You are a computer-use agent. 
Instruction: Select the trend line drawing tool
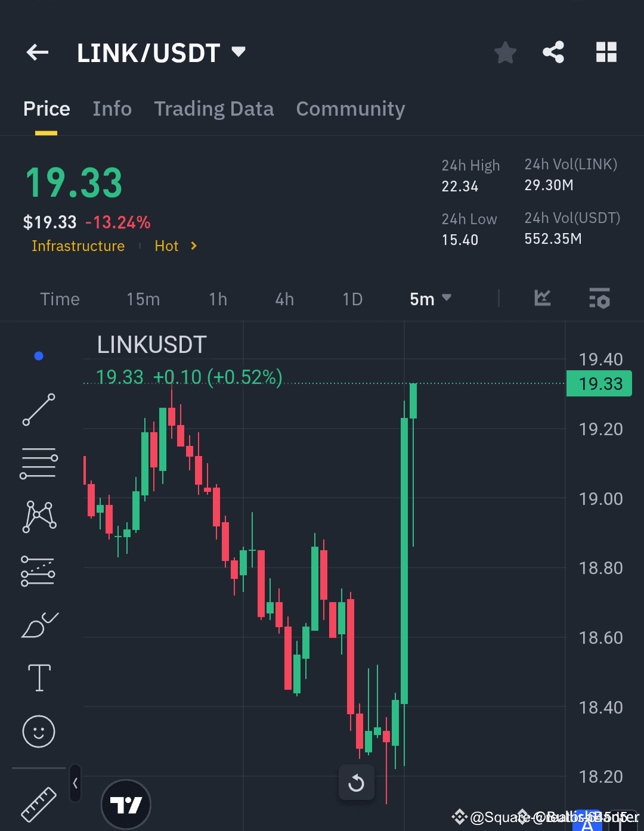click(x=39, y=410)
